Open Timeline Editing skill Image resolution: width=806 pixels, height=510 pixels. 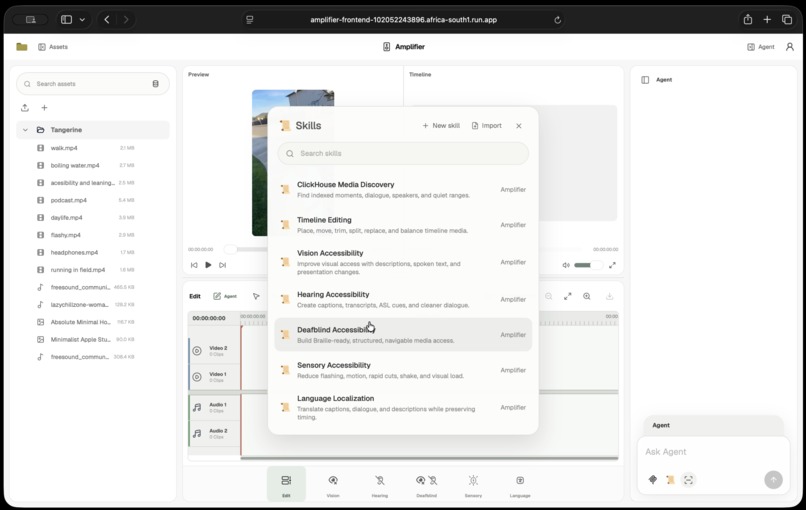[x=403, y=225]
